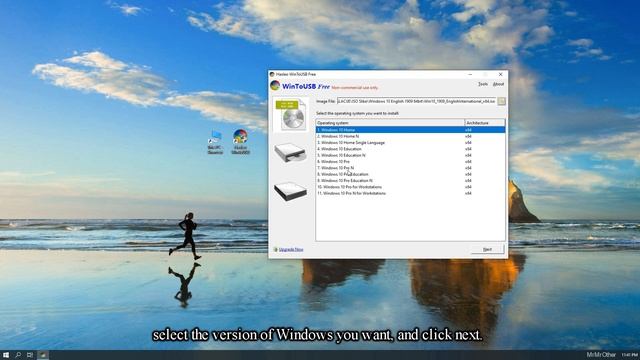Click the Upgrade Now link

(291, 249)
